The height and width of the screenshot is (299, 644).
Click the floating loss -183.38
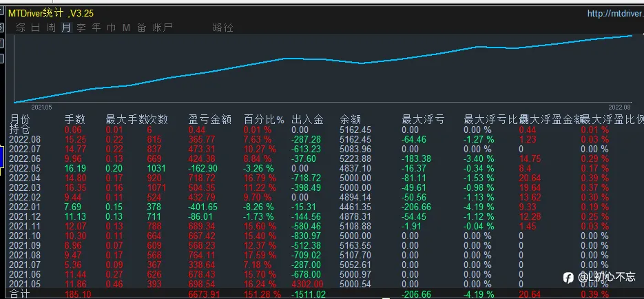pyautogui.click(x=417, y=158)
